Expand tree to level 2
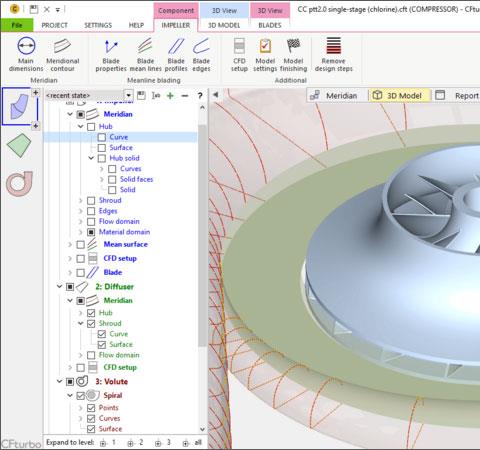 [135, 443]
